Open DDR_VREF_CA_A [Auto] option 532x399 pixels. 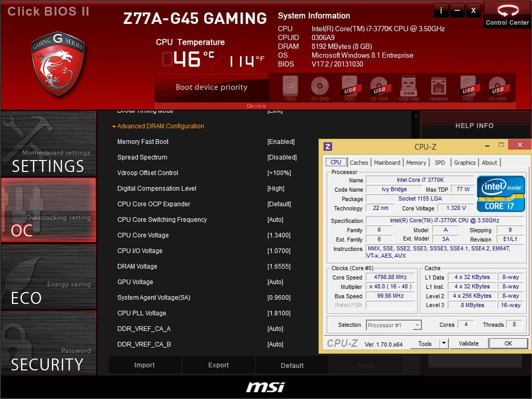coord(275,329)
